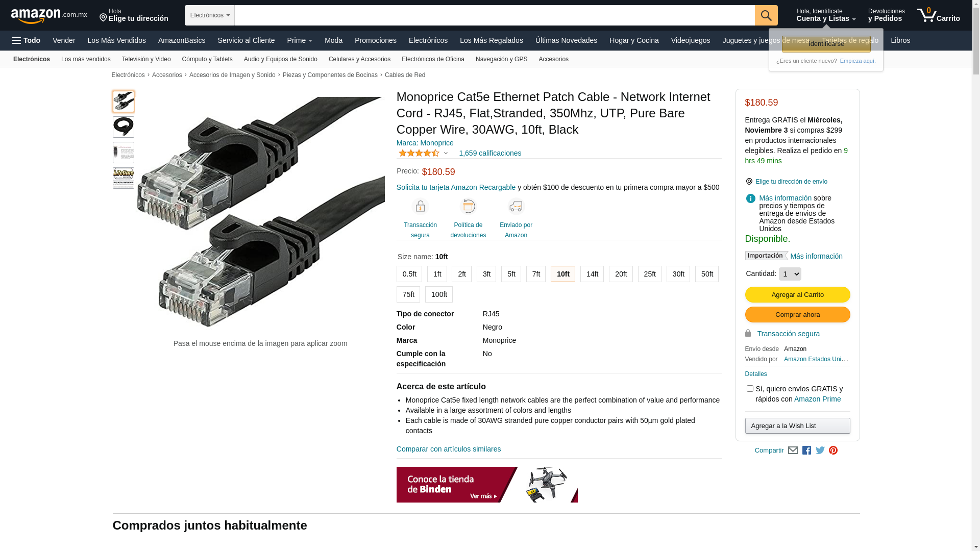
Task: Click the search magnifier button
Action: tap(766, 15)
